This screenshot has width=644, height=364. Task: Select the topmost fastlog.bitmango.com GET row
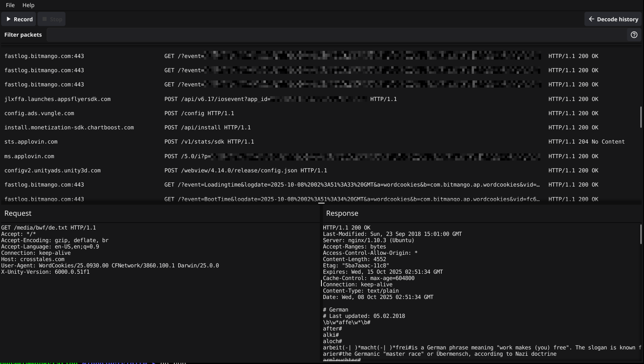(x=158, y=56)
